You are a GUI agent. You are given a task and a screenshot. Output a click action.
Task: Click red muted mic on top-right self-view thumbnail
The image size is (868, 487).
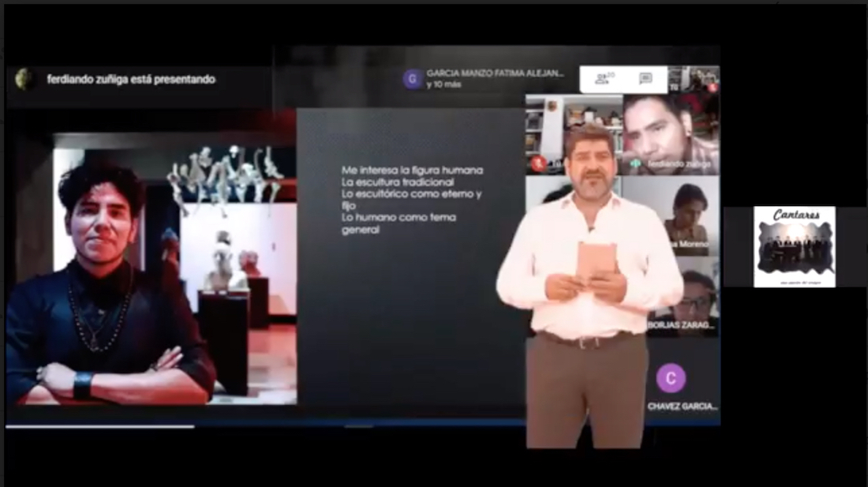click(x=713, y=87)
